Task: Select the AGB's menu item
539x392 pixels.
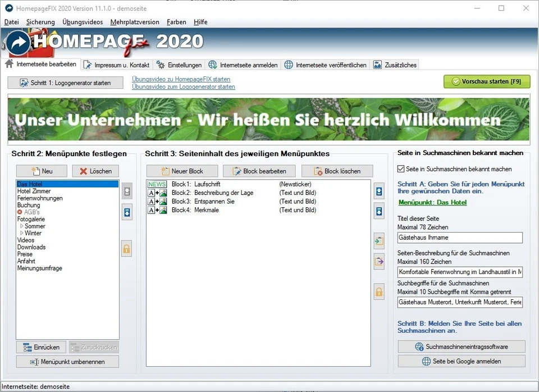Action: [33, 212]
